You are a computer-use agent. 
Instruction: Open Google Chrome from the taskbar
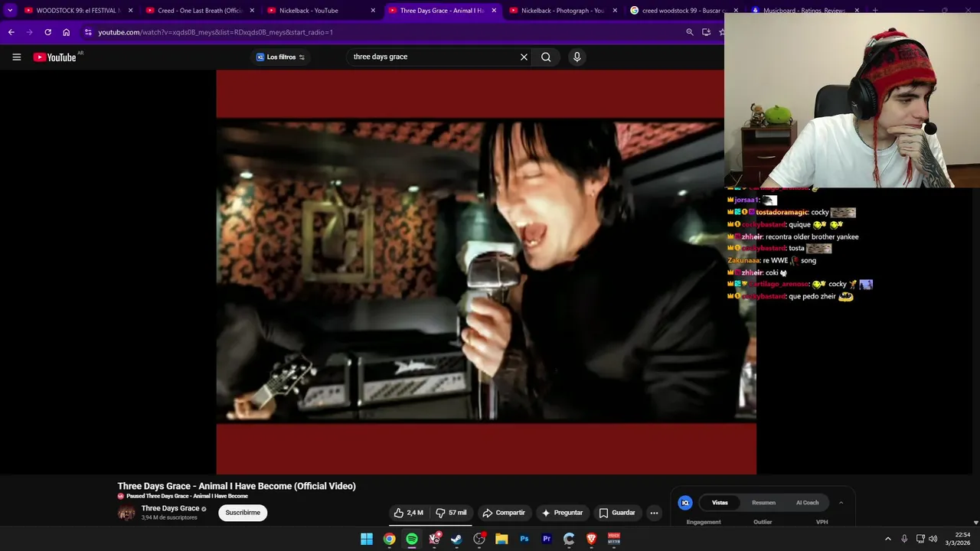pyautogui.click(x=390, y=539)
